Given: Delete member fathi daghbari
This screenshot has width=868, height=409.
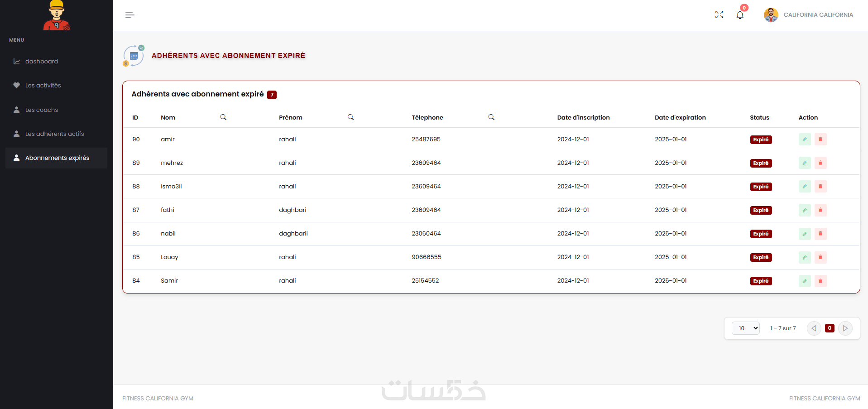Looking at the screenshot, I should (x=820, y=210).
